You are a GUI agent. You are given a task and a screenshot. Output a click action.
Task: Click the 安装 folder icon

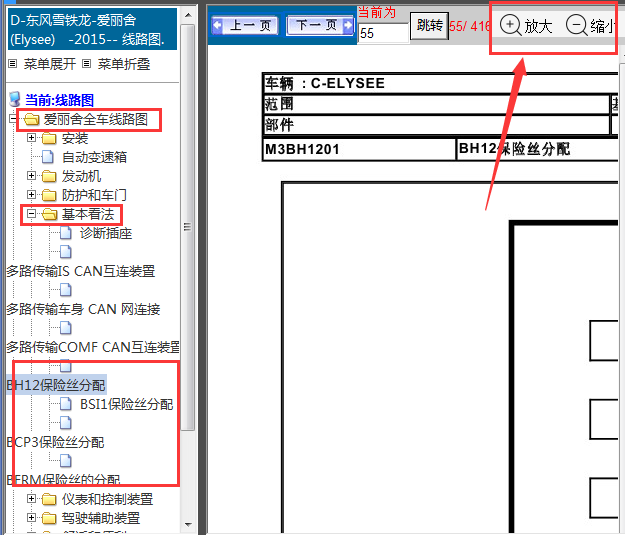(x=49, y=138)
